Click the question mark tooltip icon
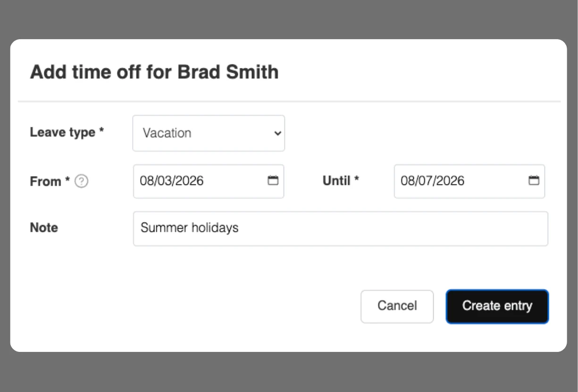Viewport: 578px width, 392px height. pyautogui.click(x=80, y=181)
